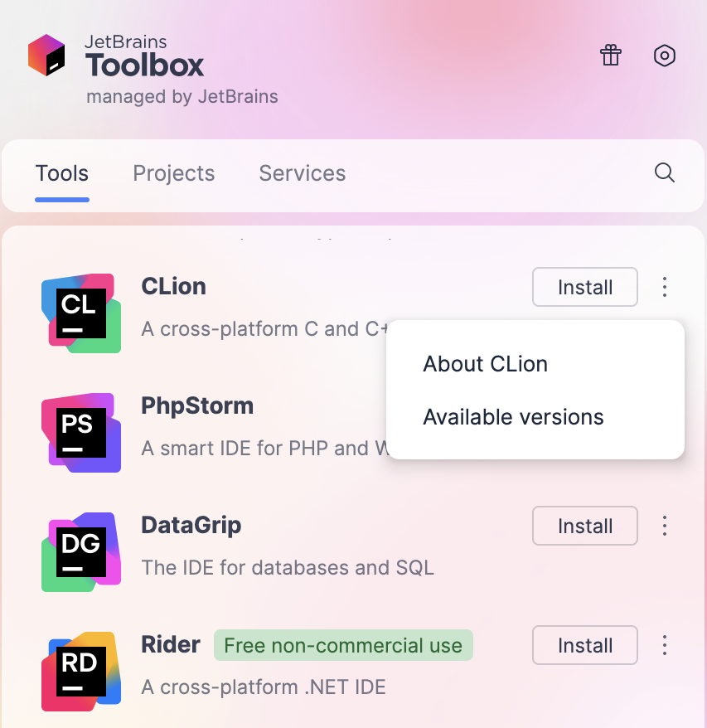
Task: Install CLion
Action: 584,287
